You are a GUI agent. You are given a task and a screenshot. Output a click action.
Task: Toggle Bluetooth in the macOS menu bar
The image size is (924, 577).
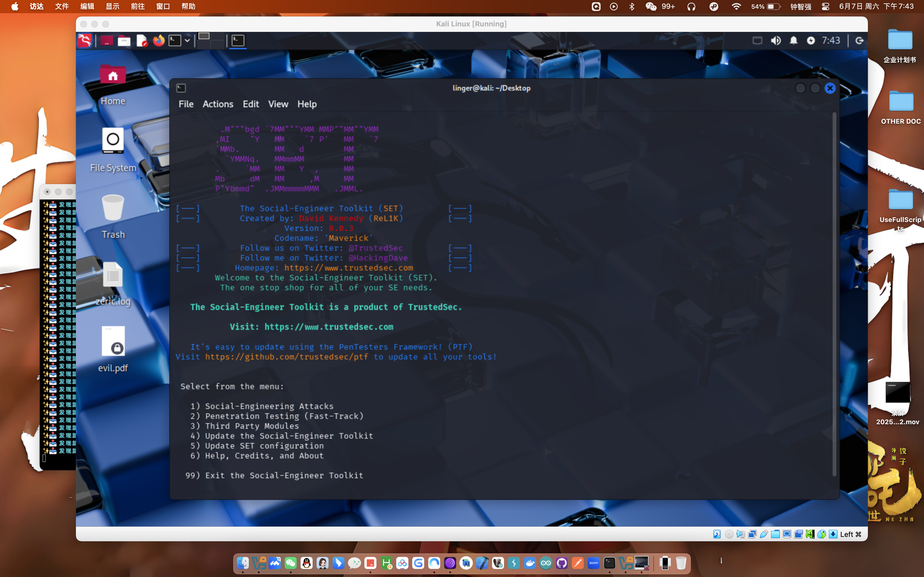pyautogui.click(x=631, y=7)
